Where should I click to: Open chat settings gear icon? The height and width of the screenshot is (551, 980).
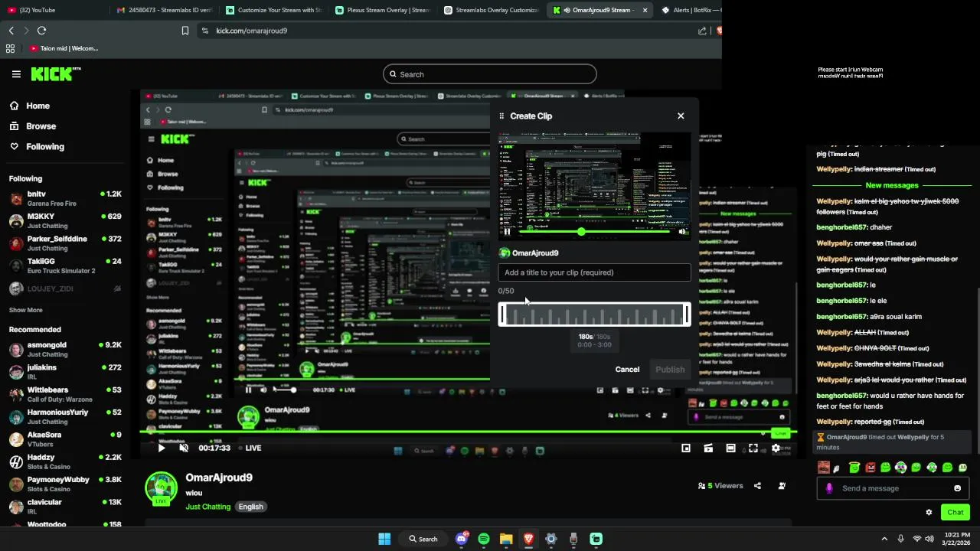(x=929, y=513)
